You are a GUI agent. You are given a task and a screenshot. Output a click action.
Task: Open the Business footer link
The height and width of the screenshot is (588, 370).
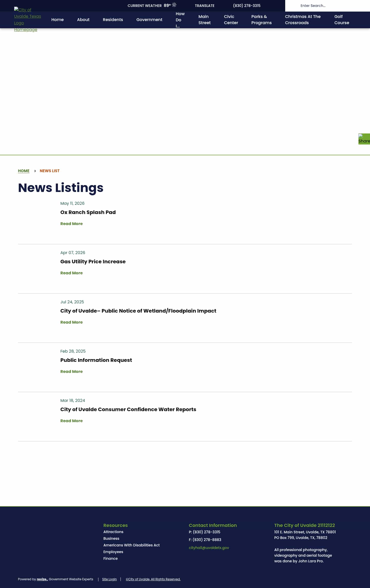tap(111, 538)
